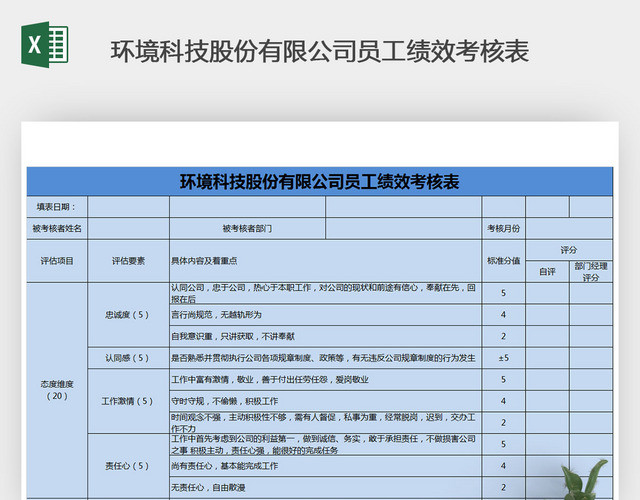Click the 考核月份 cell

[x=504, y=229]
